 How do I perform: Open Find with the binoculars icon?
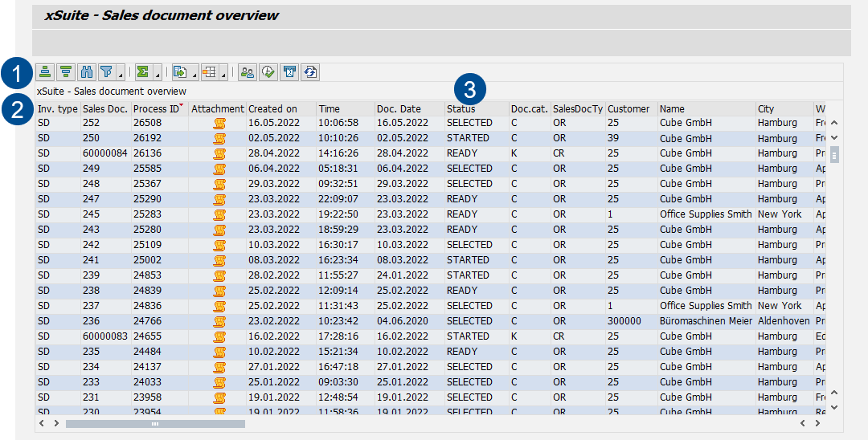click(x=87, y=72)
